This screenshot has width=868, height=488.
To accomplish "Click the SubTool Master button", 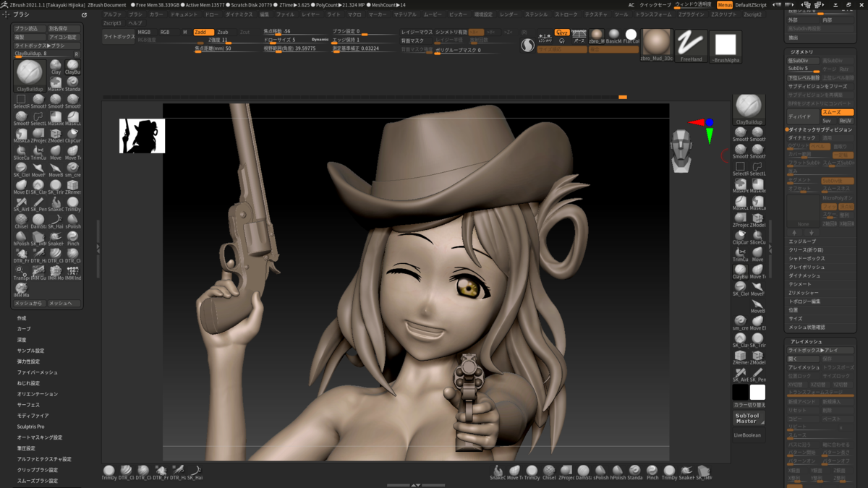I will click(749, 418).
